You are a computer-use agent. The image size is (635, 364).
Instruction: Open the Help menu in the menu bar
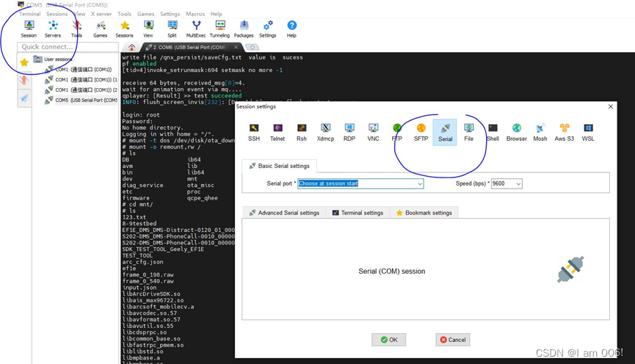tap(217, 14)
